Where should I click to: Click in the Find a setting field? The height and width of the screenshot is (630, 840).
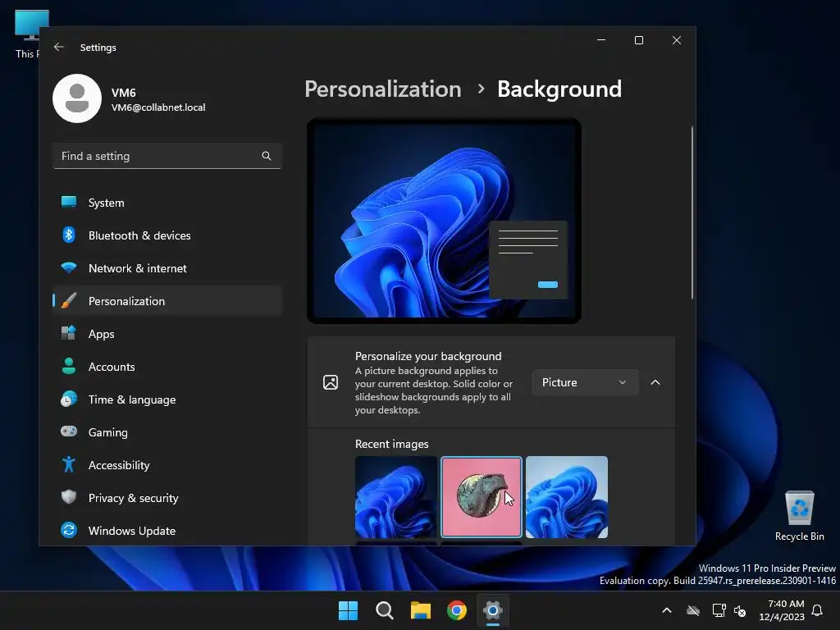(167, 156)
